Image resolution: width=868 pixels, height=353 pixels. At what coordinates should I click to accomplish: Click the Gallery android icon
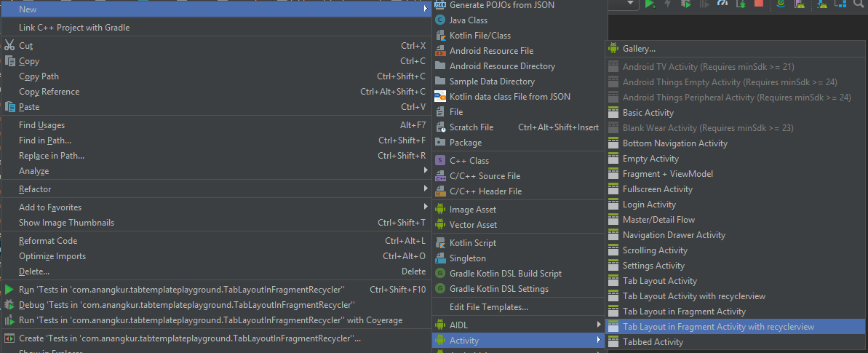[x=613, y=48]
